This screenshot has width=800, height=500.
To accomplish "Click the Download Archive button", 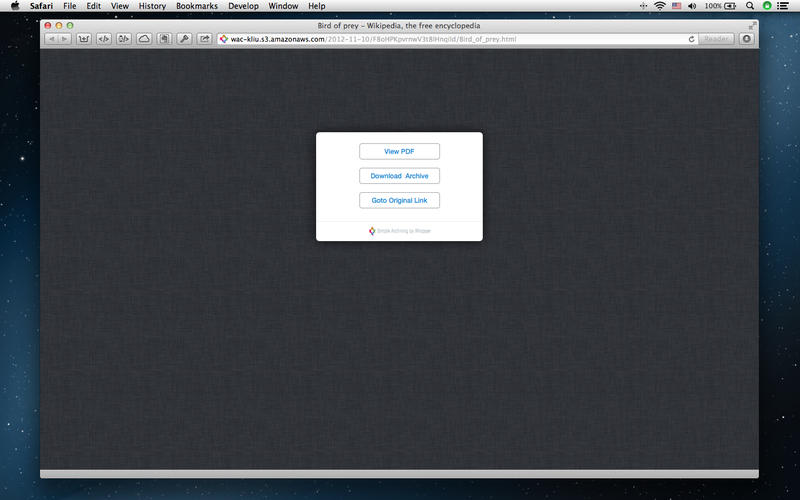I will [399, 176].
